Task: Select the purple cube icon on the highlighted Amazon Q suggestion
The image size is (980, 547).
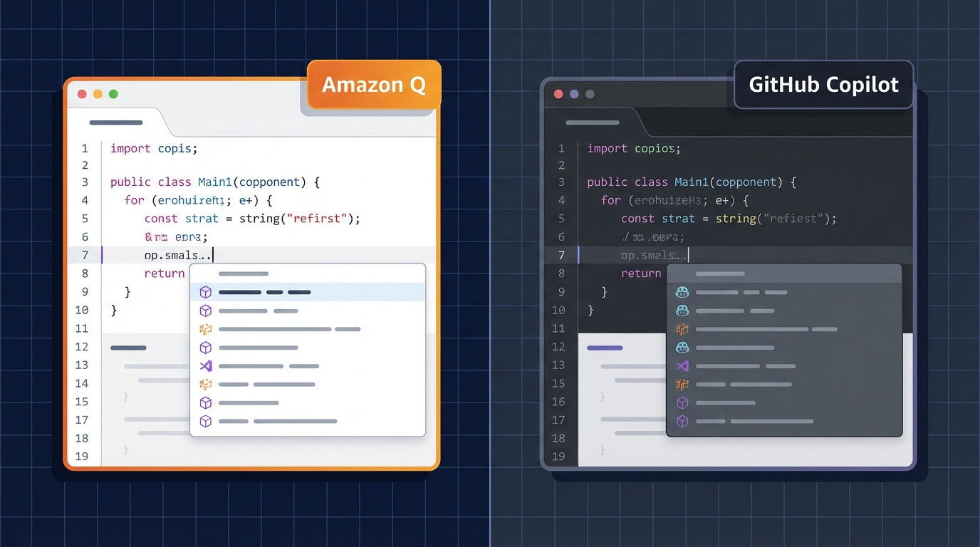Action: pos(206,292)
